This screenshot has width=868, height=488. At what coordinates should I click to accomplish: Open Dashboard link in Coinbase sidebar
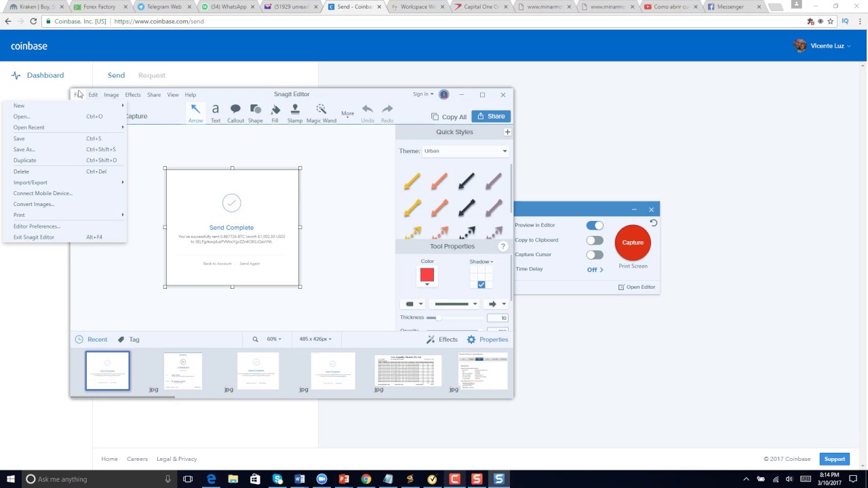pos(38,75)
